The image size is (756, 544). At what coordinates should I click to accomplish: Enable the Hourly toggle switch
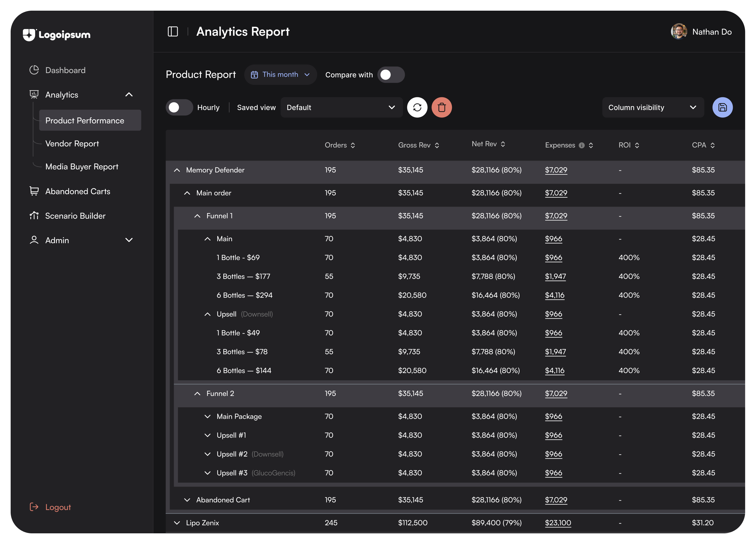tap(179, 107)
